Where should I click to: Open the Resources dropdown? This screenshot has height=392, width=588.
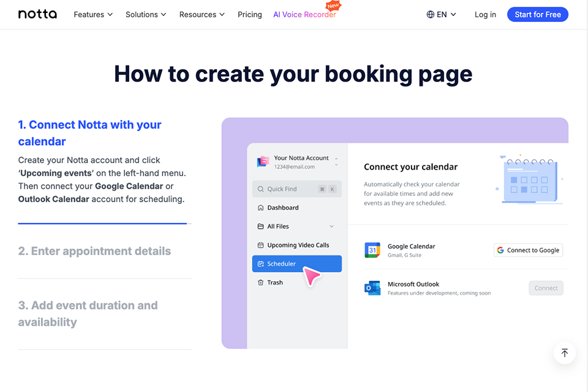click(202, 15)
